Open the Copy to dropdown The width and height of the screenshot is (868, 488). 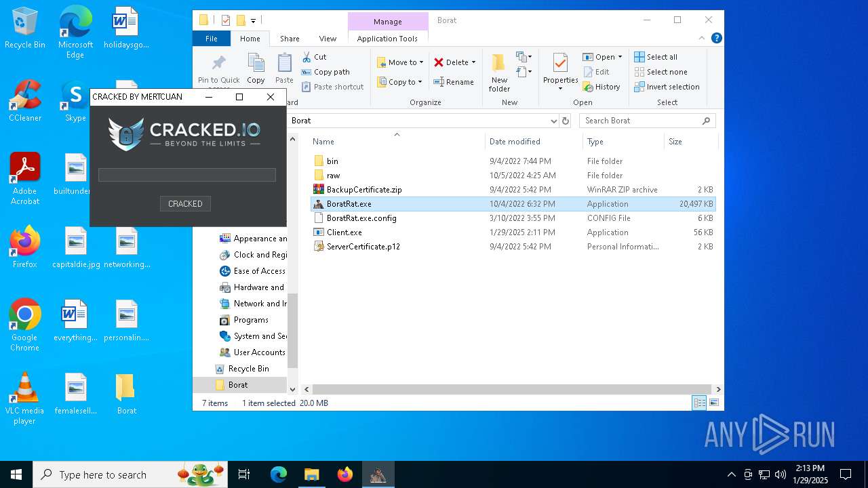(399, 82)
